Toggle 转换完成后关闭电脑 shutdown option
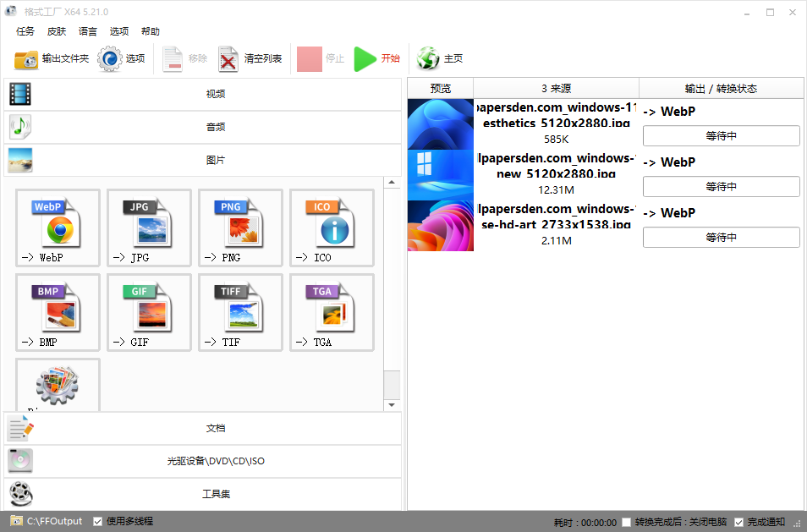Image resolution: width=807 pixels, height=532 pixels. point(626,521)
